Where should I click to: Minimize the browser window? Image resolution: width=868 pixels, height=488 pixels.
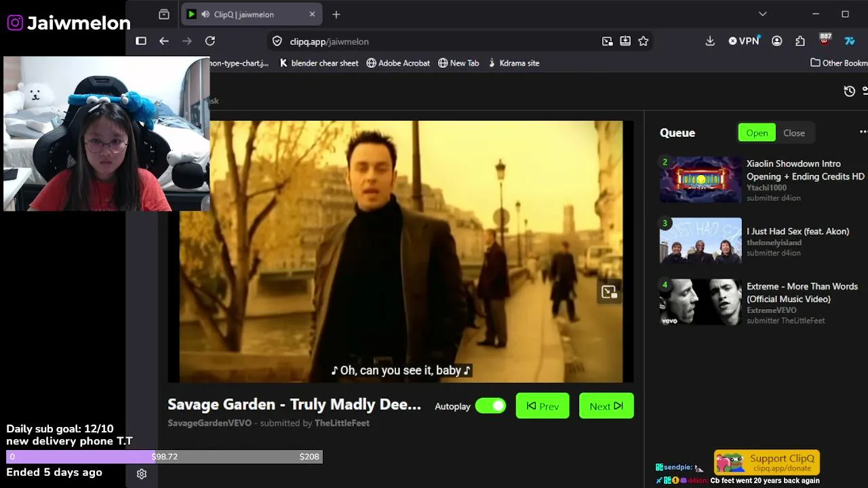coord(816,14)
